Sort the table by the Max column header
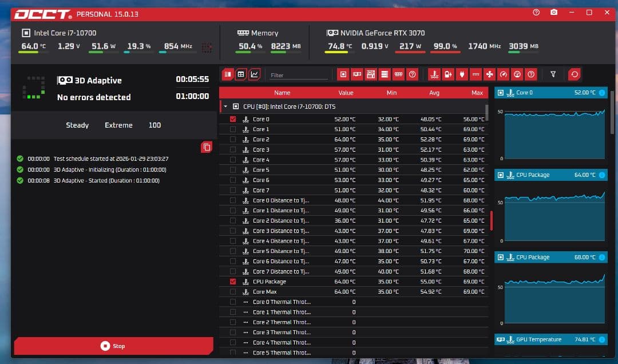 click(477, 93)
